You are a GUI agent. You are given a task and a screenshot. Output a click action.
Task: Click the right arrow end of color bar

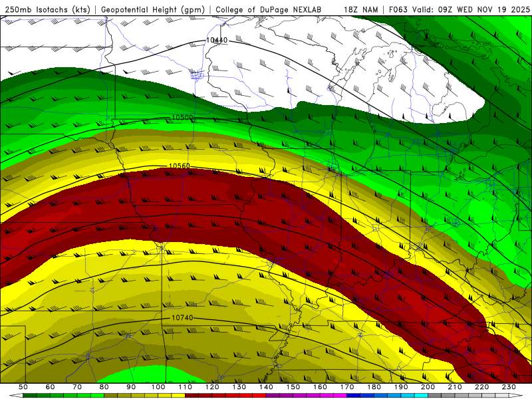click(516, 396)
